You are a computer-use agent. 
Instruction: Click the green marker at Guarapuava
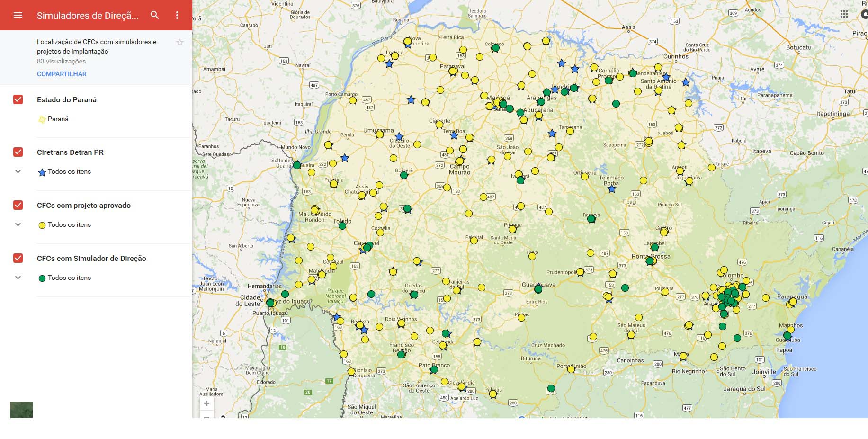tap(538, 289)
